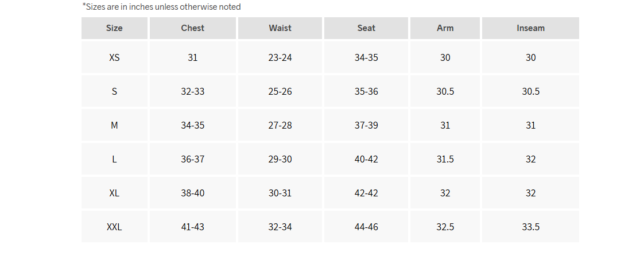The image size is (644, 275).
Task: Click waist value 23-24 for XS
Action: (280, 57)
